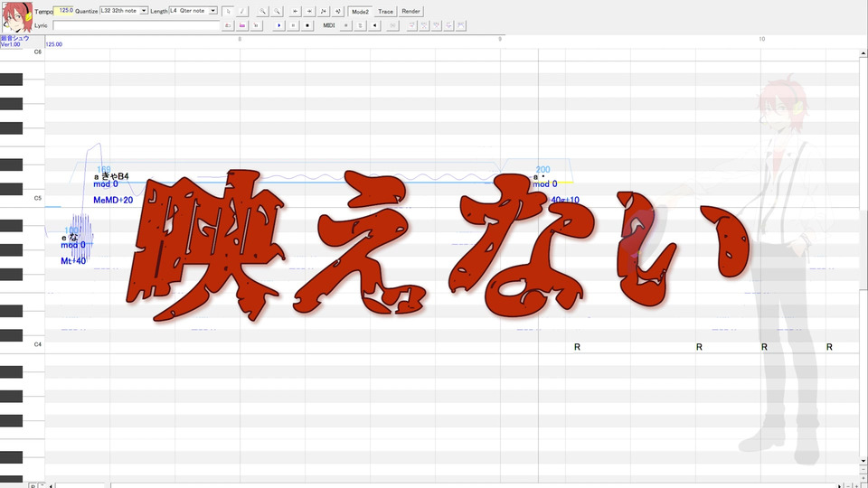Click the MeMD+20 flag text
Screen dimensions: 868x488
point(113,201)
